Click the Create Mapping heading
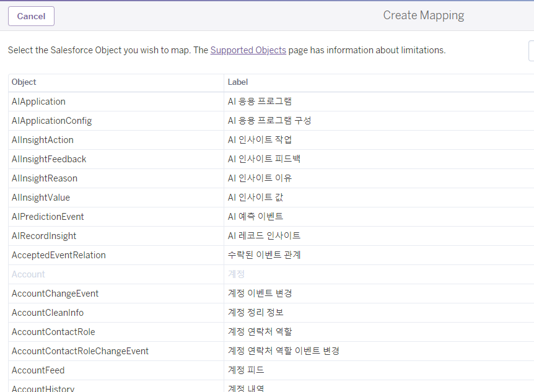This screenshot has height=392, width=534. [424, 15]
